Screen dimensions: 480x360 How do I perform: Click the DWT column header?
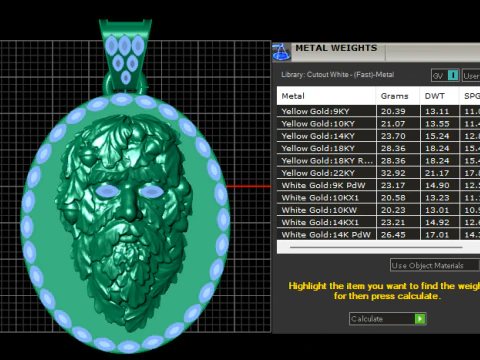439,96
